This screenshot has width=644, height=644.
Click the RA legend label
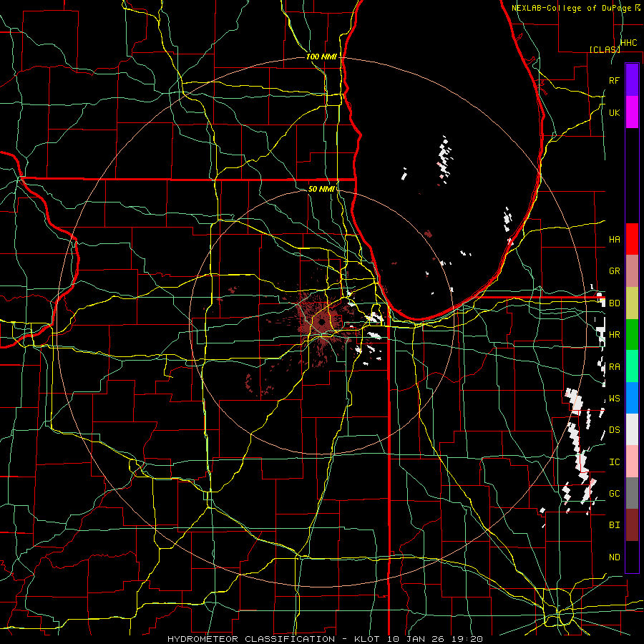(614, 367)
